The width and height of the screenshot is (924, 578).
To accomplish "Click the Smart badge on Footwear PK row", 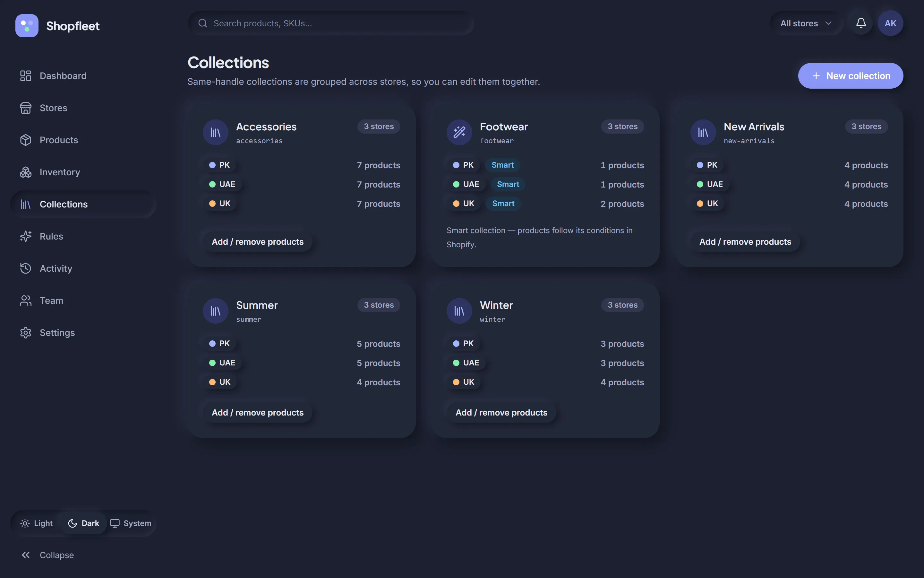I will pos(502,165).
